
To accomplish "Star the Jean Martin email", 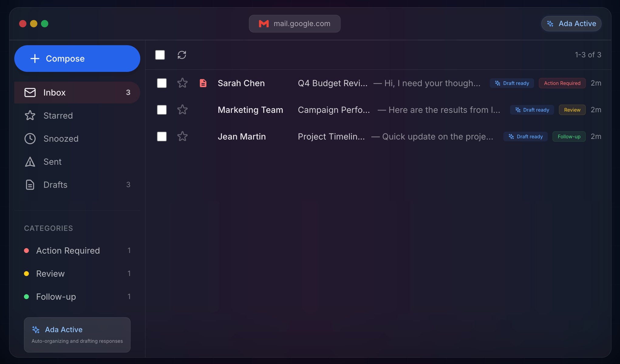I will point(182,136).
